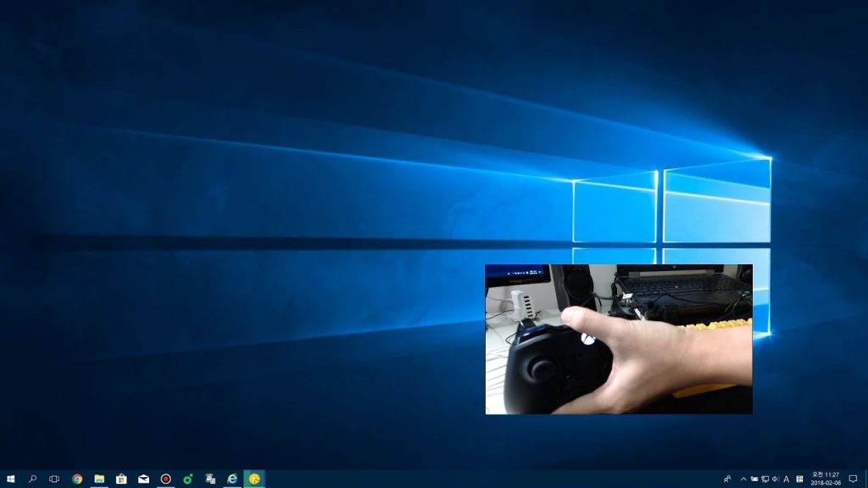Expand hidden system tray icons
The image size is (868, 488).
coord(743,479)
